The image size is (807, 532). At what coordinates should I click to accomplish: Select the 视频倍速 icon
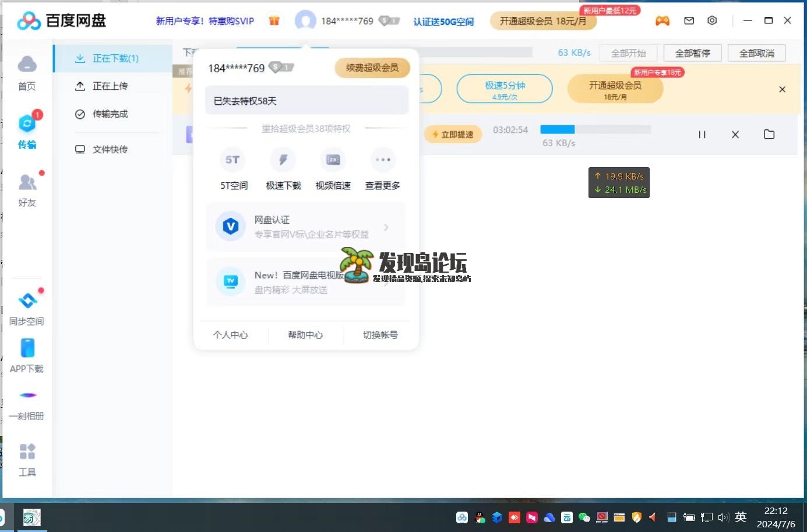pos(333,160)
